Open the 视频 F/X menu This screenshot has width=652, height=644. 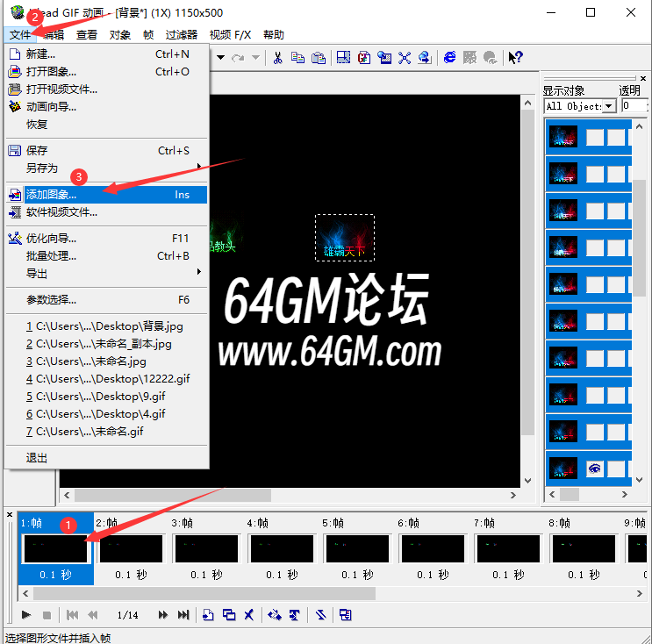point(230,34)
